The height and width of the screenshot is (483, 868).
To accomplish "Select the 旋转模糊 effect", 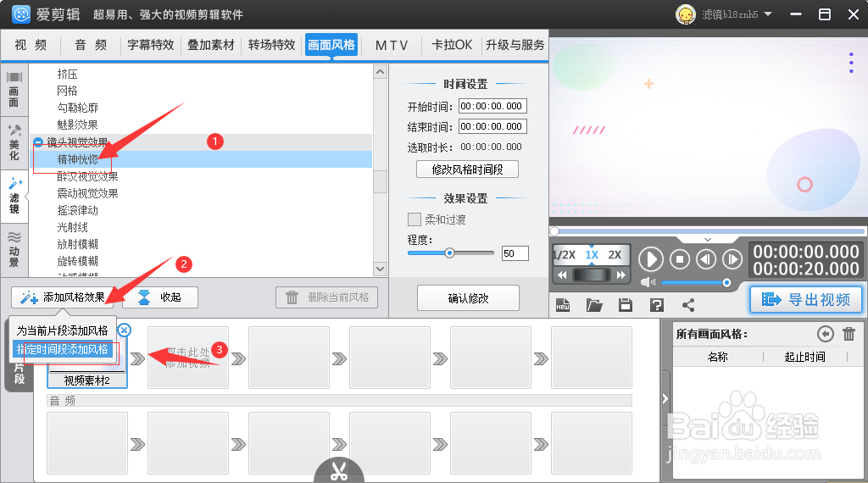I will (x=77, y=261).
